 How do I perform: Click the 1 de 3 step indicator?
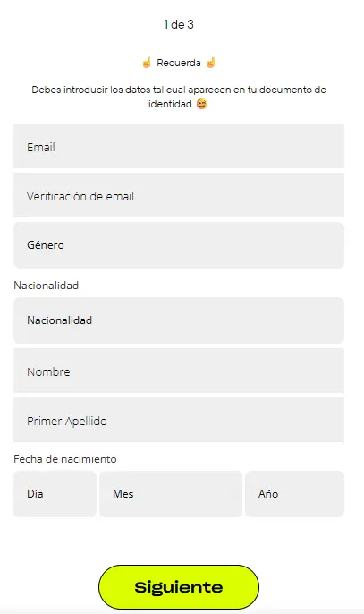pos(179,25)
